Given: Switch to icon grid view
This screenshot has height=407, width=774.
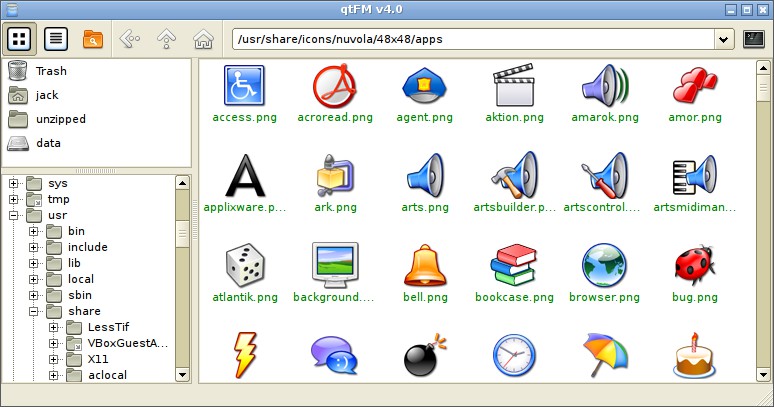Looking at the screenshot, I should point(19,38).
